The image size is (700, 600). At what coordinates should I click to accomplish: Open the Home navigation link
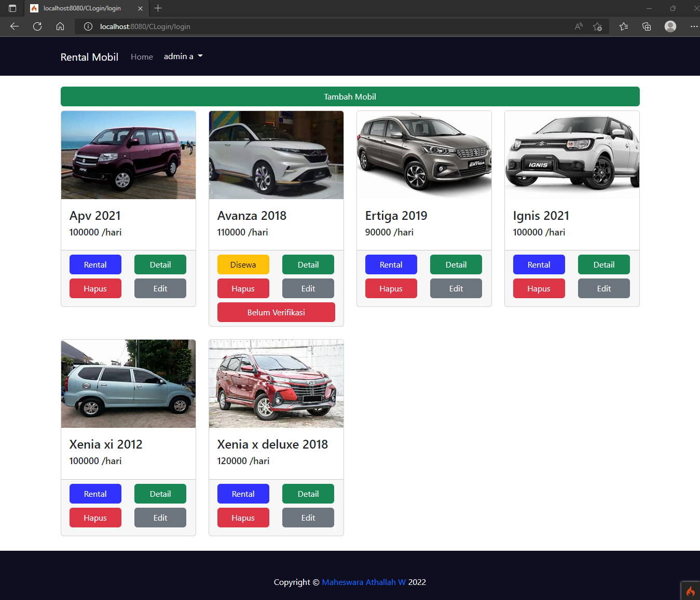(142, 57)
